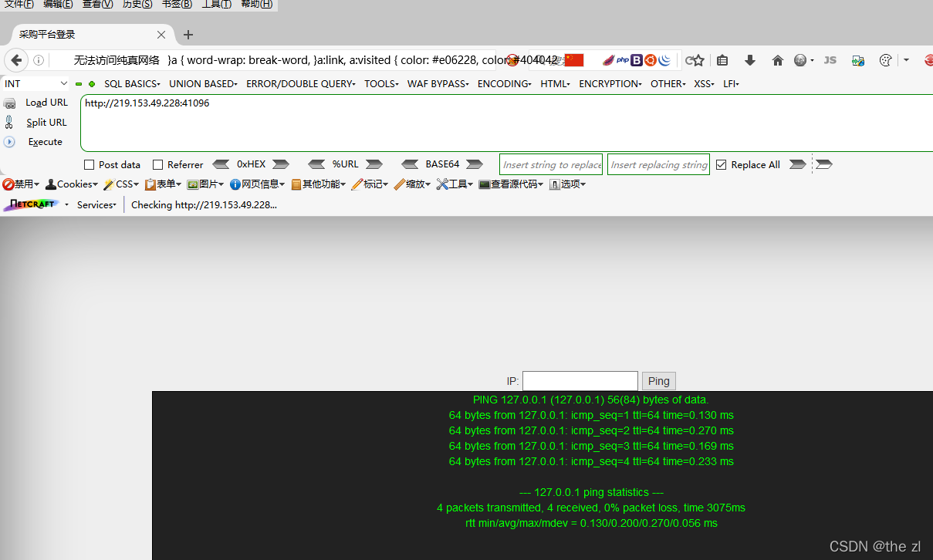Click the PHP technology icon

pos(622,60)
